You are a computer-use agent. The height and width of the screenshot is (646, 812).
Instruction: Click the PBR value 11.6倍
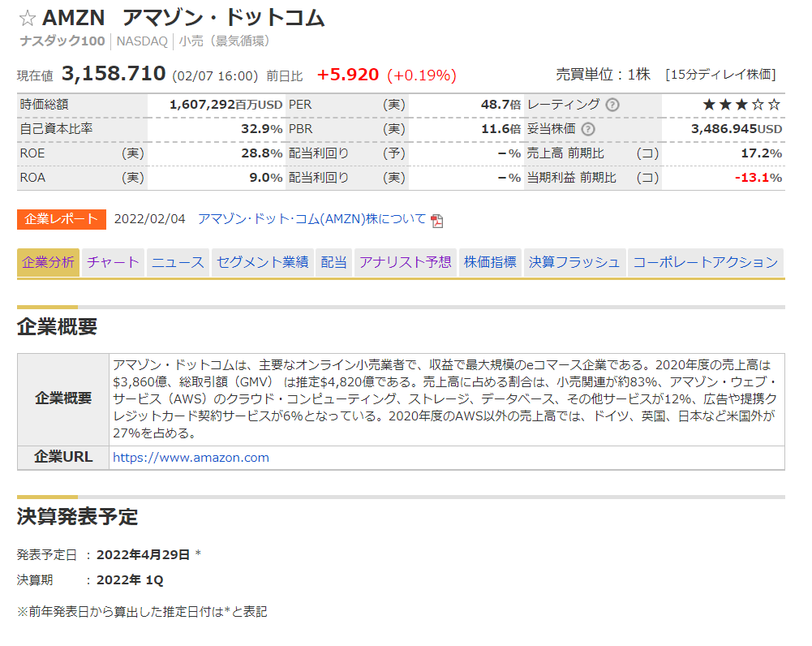coord(501,130)
